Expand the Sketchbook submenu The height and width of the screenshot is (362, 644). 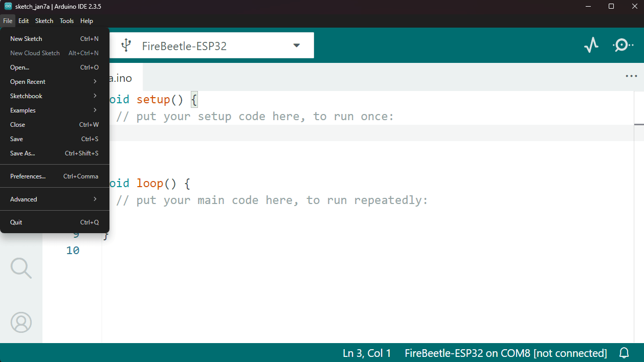click(x=54, y=96)
